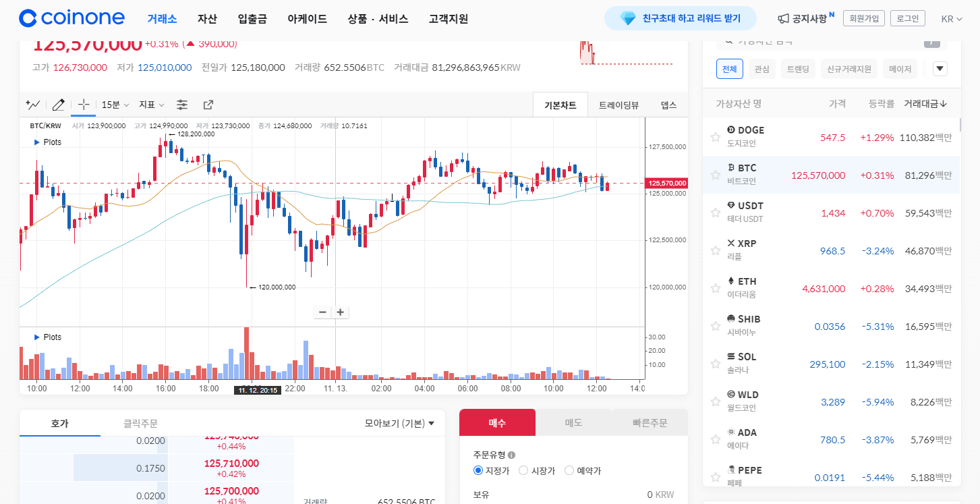Click the WLD coin icon
This screenshot has width=980, height=504.
(x=731, y=394)
